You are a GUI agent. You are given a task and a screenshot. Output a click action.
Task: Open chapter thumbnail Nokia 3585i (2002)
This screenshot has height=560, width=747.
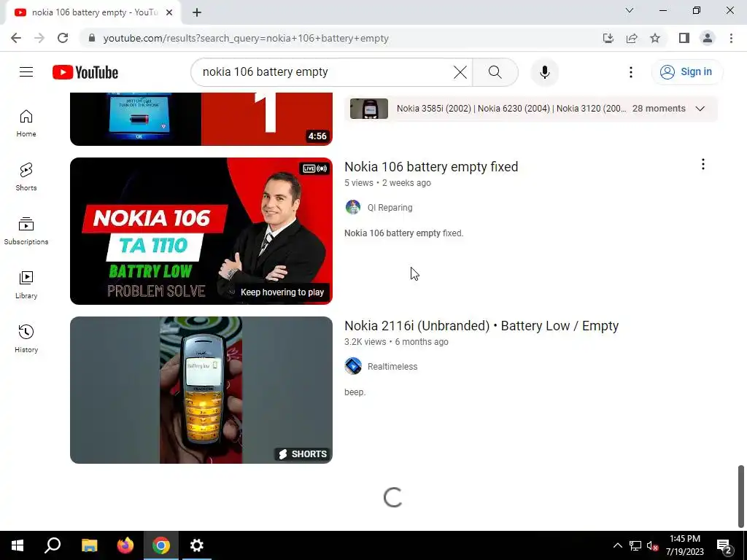tap(369, 109)
